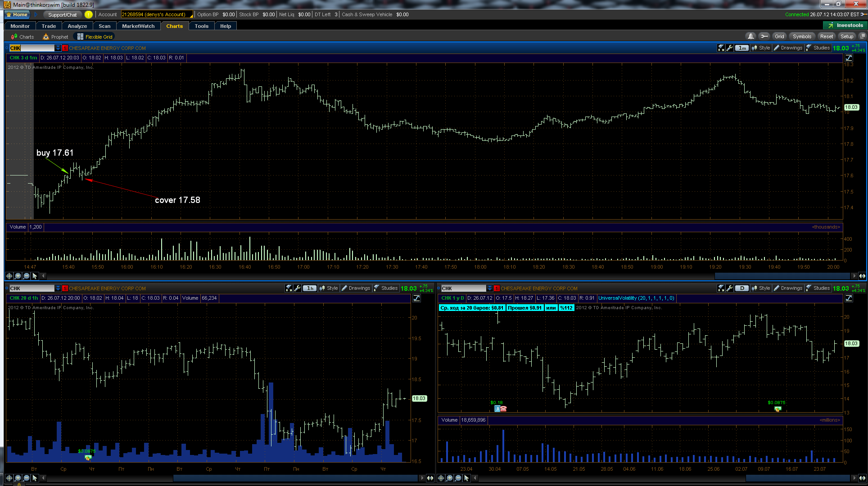Open Drawings menu on the 1h chart
This screenshot has height=486, width=868.
point(356,288)
